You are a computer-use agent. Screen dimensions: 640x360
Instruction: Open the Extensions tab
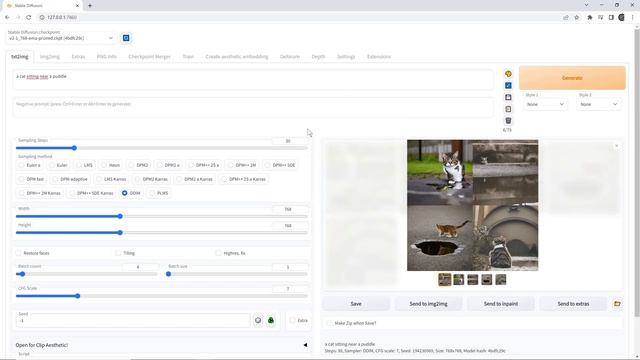(379, 56)
